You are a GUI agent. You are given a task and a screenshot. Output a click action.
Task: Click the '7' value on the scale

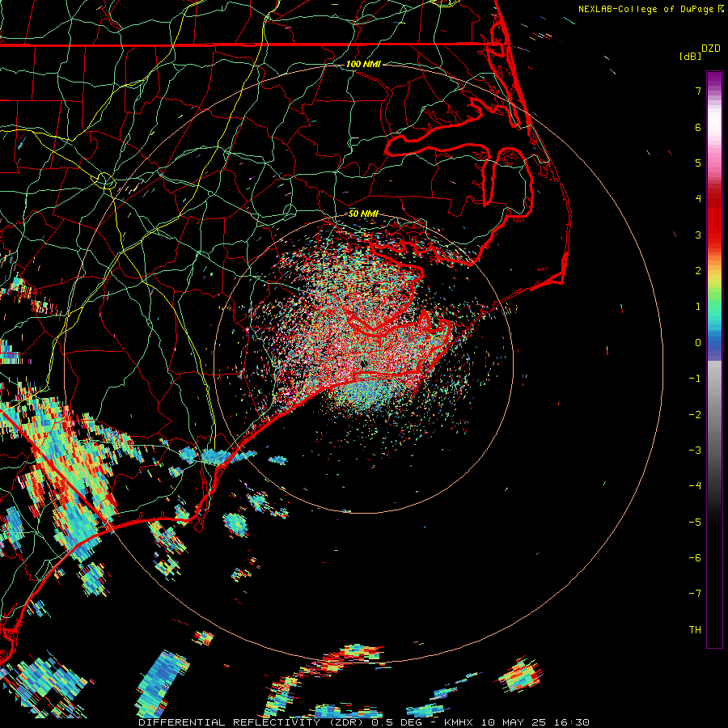698,91
